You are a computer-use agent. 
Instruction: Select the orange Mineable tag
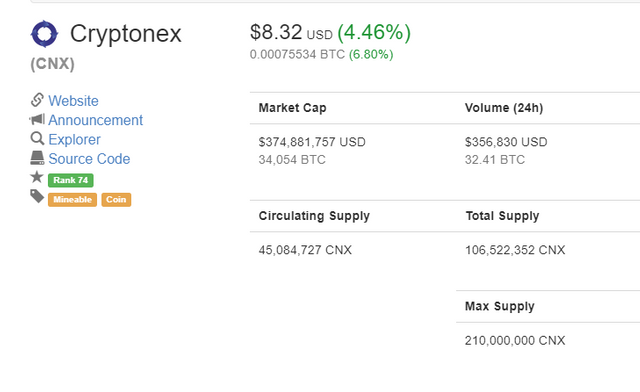pos(72,200)
